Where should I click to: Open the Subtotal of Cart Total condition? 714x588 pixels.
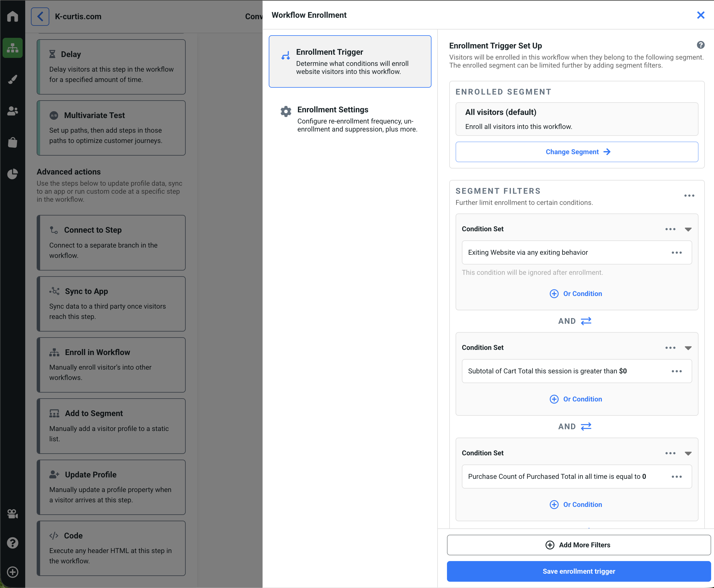point(576,371)
